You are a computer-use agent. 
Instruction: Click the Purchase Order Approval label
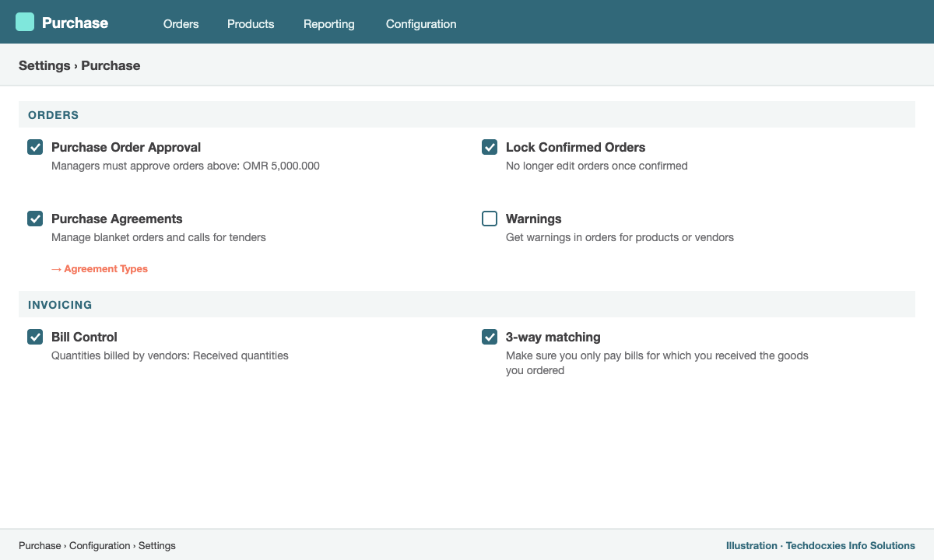coord(126,147)
